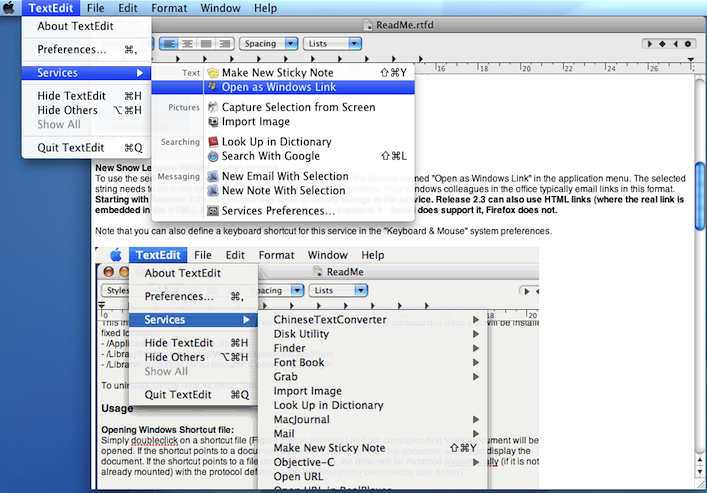Click the scroll down arrow at the scrollbar bottom
The image size is (707, 493).
click(x=700, y=472)
